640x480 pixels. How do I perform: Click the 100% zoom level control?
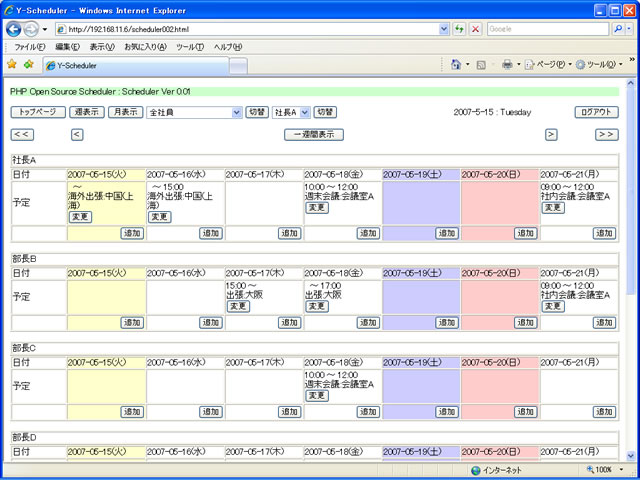click(x=606, y=470)
